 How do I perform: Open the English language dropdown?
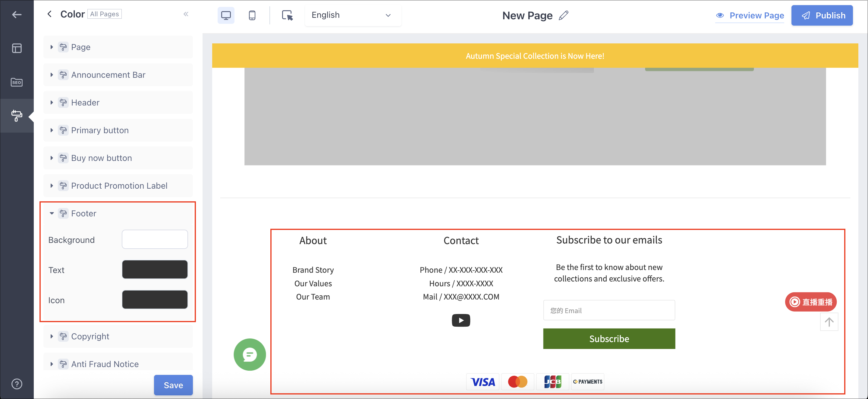coord(353,15)
